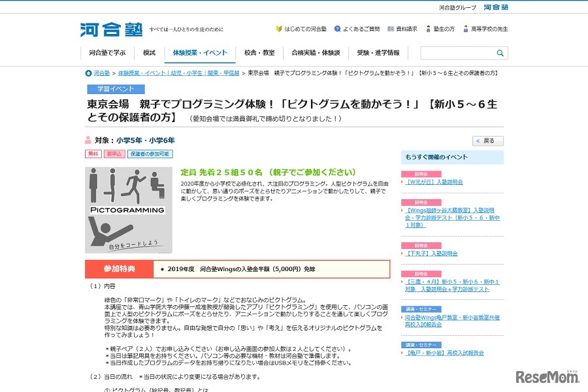Click the 資料請求 document icon
This screenshot has width=588, height=392.
click(x=391, y=29)
